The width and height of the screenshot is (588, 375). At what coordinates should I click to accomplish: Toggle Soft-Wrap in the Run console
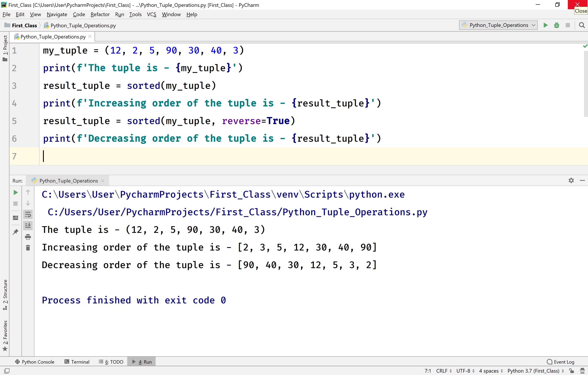pos(28,215)
